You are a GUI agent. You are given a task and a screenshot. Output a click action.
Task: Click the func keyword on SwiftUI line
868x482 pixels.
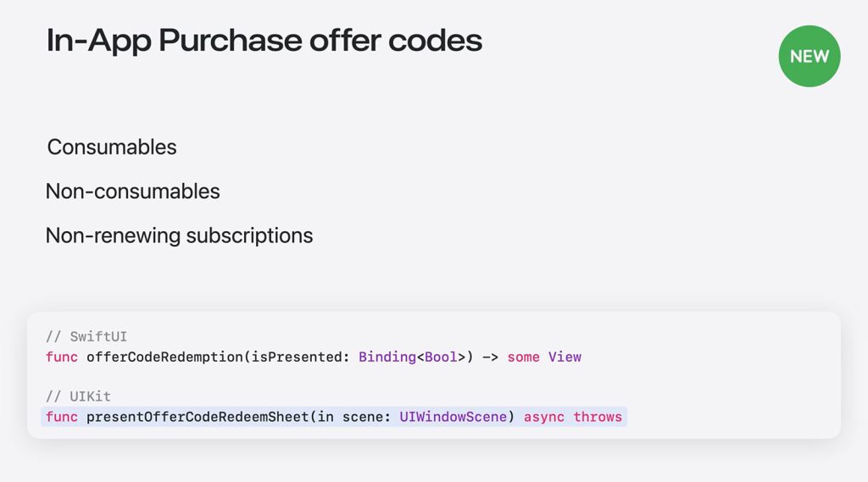(62, 357)
